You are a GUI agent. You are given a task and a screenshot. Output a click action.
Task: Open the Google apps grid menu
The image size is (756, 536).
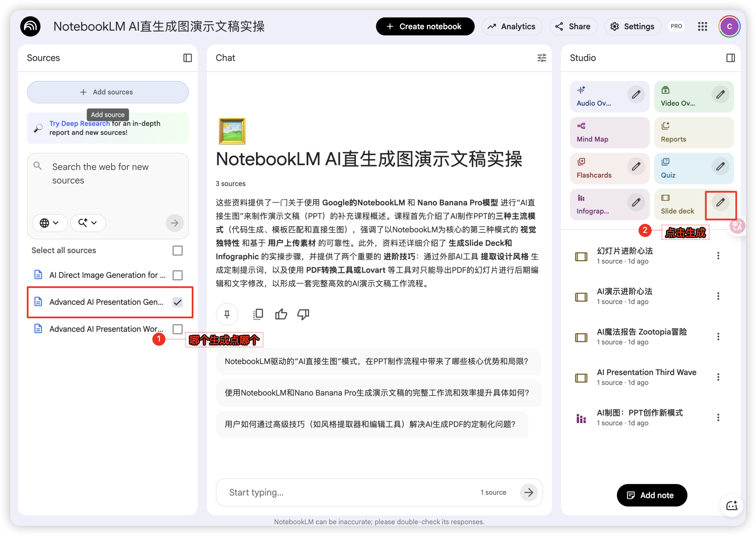tap(703, 26)
